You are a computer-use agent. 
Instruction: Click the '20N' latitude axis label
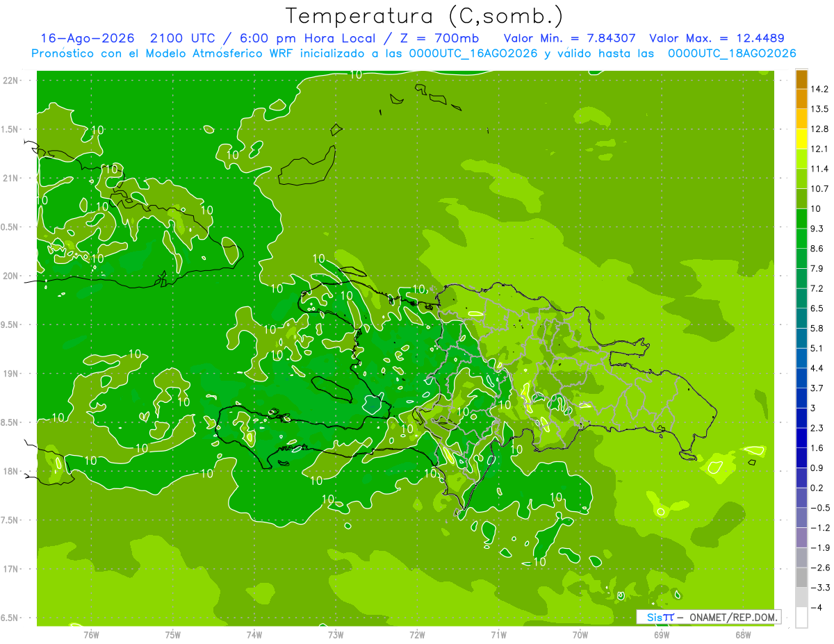(10, 276)
